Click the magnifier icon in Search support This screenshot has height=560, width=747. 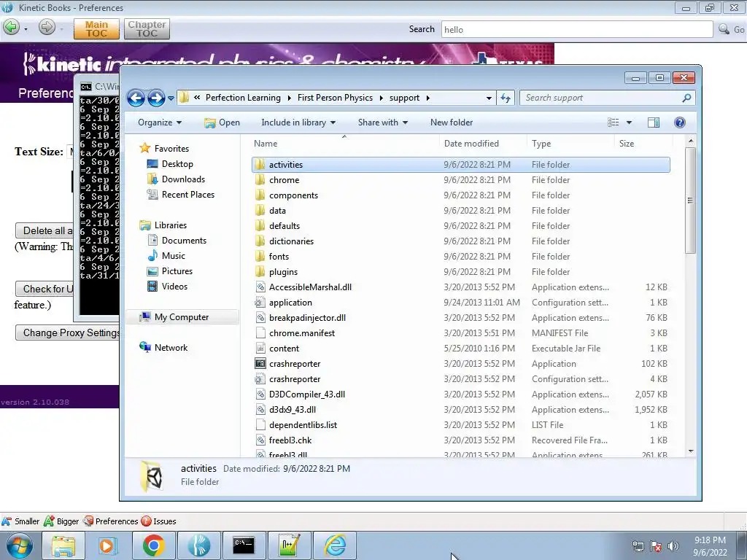point(686,98)
